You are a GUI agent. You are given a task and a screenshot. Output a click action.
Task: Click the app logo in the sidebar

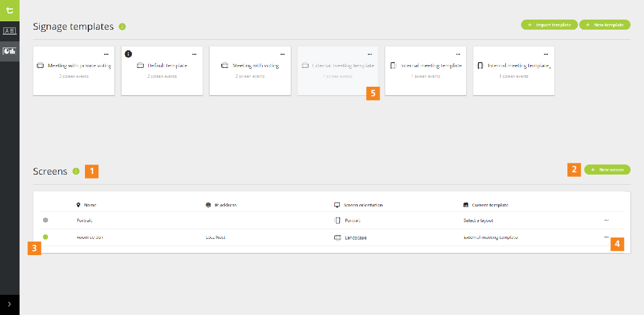click(x=10, y=10)
